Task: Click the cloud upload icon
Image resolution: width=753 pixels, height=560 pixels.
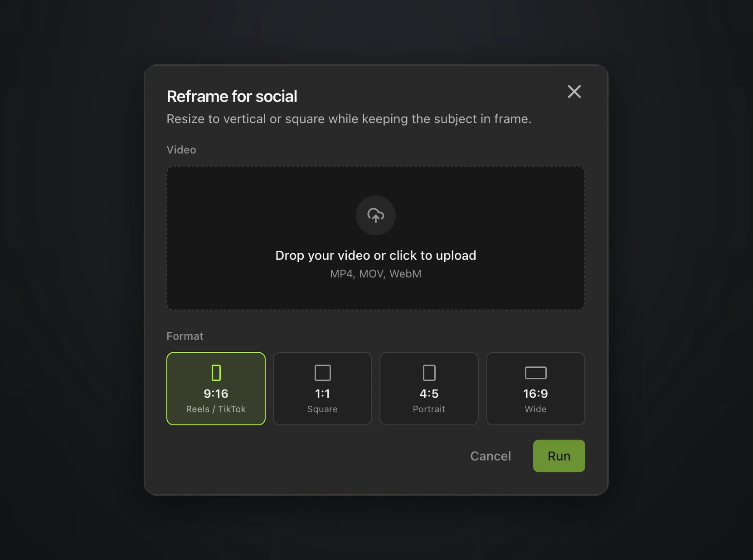Action: coord(375,215)
